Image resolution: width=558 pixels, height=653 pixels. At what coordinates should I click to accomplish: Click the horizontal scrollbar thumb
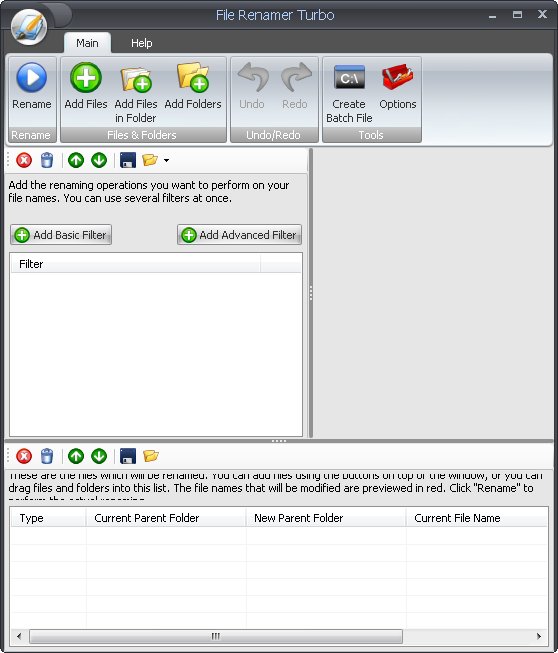[216, 636]
